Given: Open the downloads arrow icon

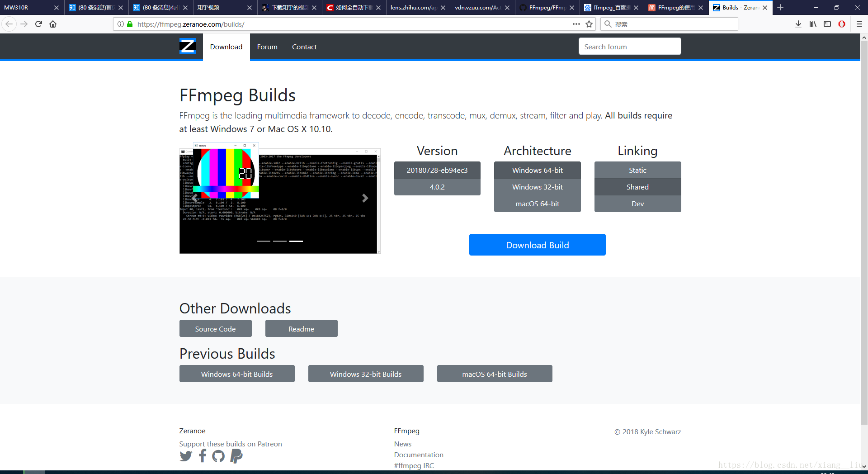Looking at the screenshot, I should pyautogui.click(x=798, y=24).
